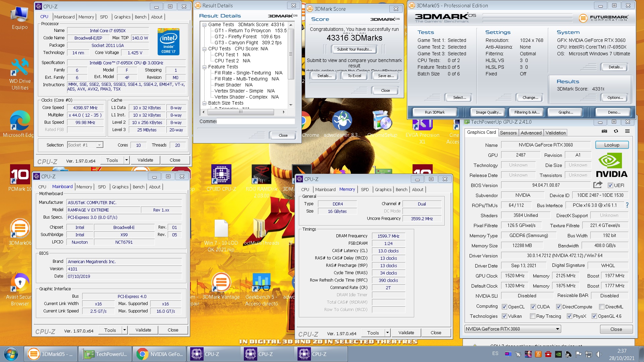This screenshot has width=644, height=362.
Task: Click Image Quality button in 3DMark05
Action: (488, 112)
